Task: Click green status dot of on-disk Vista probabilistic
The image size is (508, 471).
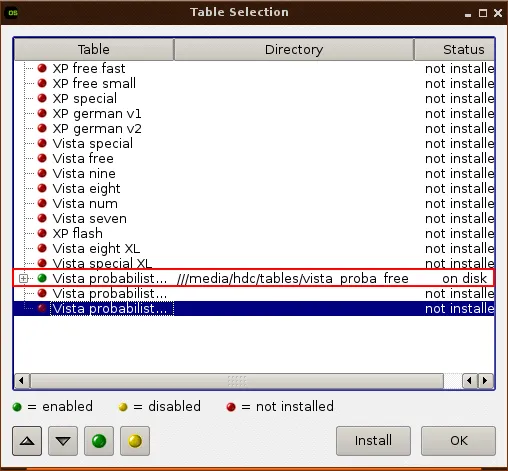Action: [42, 278]
